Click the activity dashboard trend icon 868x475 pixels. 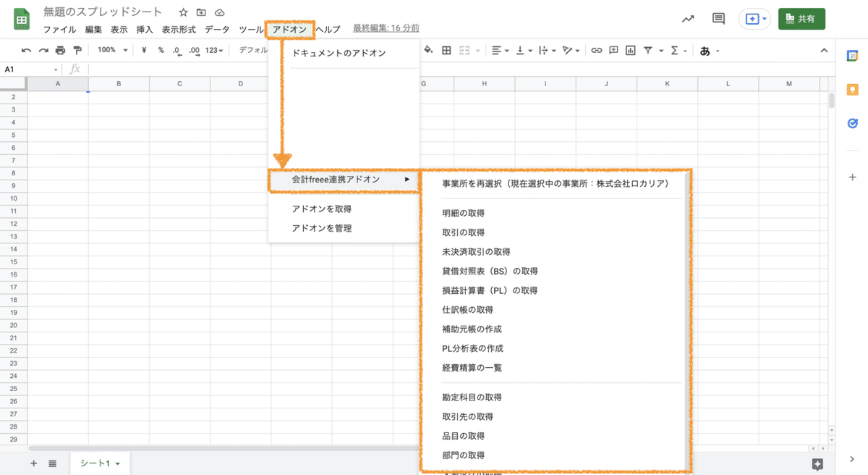(x=688, y=20)
